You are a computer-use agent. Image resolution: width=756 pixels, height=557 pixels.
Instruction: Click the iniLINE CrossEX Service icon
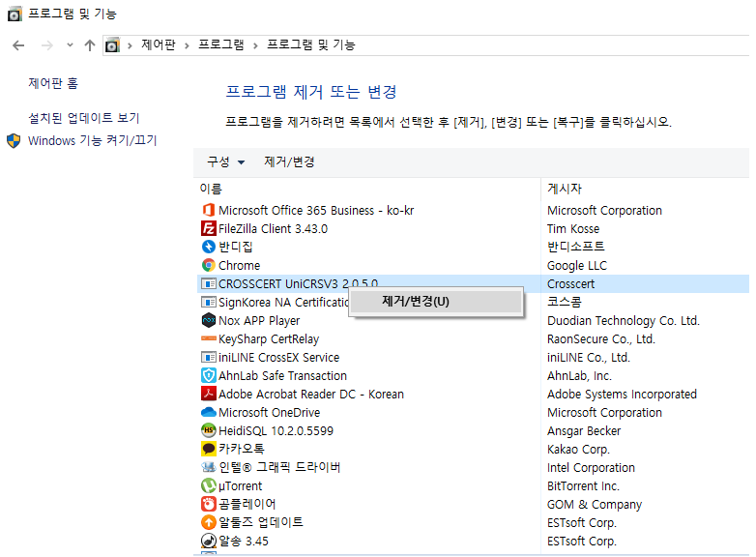coord(208,358)
